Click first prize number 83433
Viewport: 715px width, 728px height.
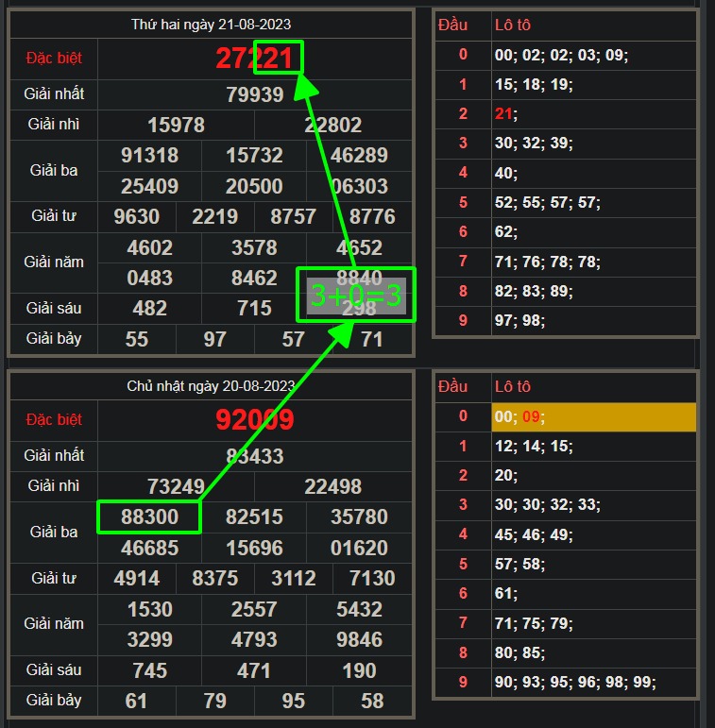pos(255,456)
